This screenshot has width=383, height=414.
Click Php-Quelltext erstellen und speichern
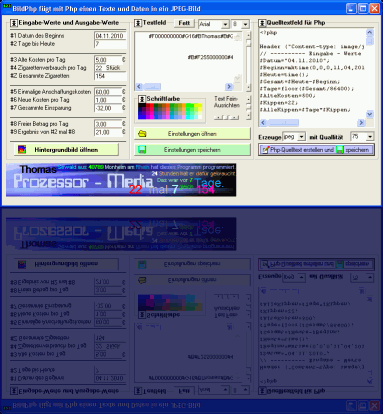[x=316, y=150]
